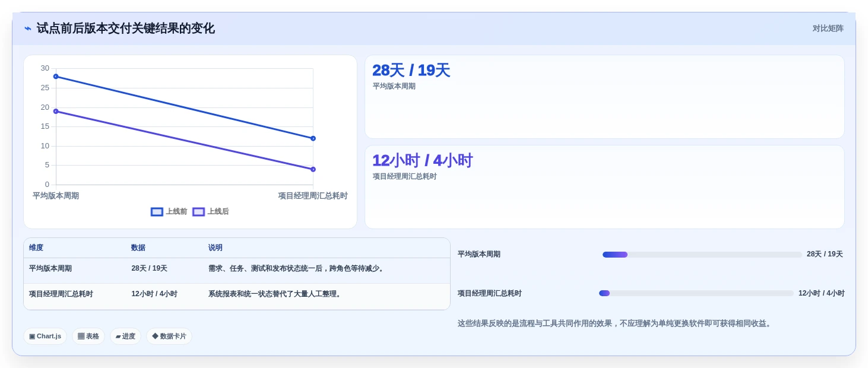Click x-axis label 平均版本周期
This screenshot has height=368, width=868.
[56, 196]
